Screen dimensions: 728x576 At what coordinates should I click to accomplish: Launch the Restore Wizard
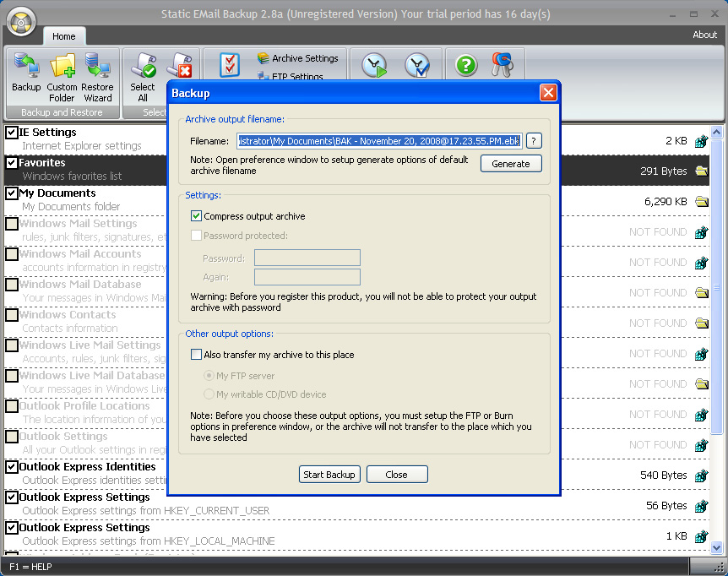coord(97,77)
